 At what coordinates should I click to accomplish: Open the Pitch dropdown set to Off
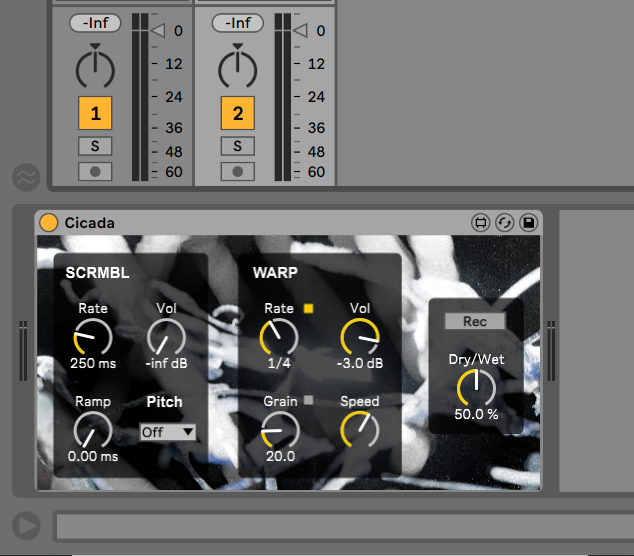(x=167, y=432)
